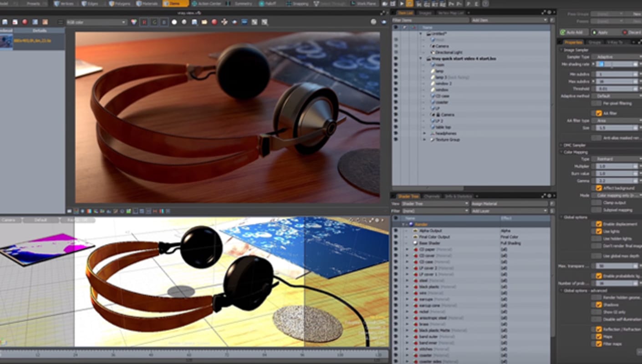Select the Render item in Shader Tree
The height and width of the screenshot is (364, 642).
tap(421, 224)
